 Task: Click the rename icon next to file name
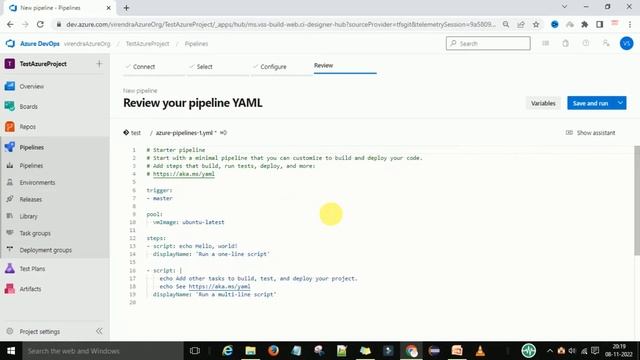[x=223, y=133]
